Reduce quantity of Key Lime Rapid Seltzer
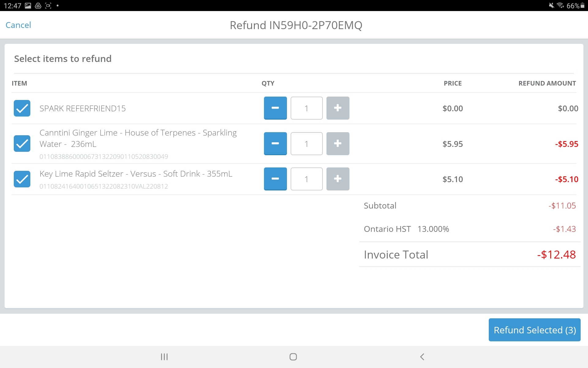The height and width of the screenshot is (368, 588). 275,179
